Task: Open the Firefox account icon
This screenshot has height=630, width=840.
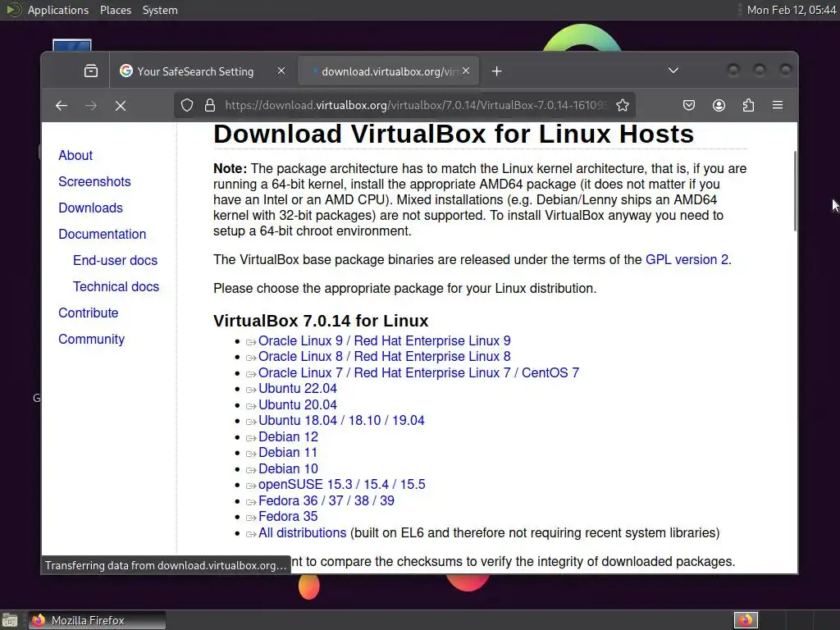Action: (719, 106)
